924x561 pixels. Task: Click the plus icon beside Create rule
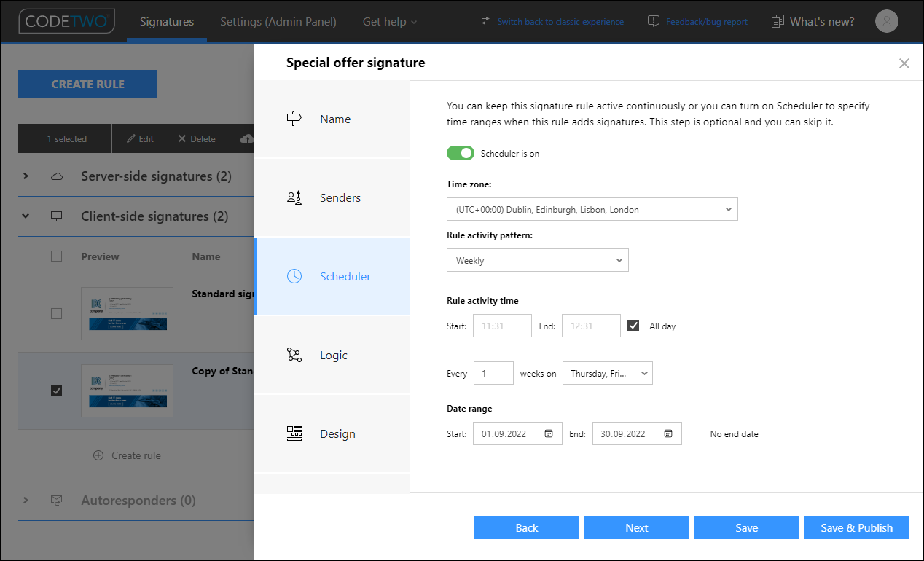pyautogui.click(x=98, y=455)
